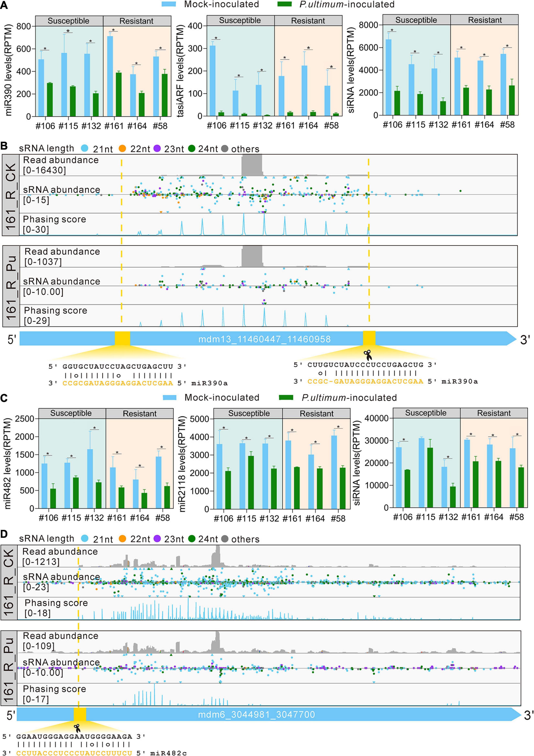Click the Read abundance [0-1037] track label
Image resolution: width=534 pixels, height=756 pixels.
click(x=62, y=256)
